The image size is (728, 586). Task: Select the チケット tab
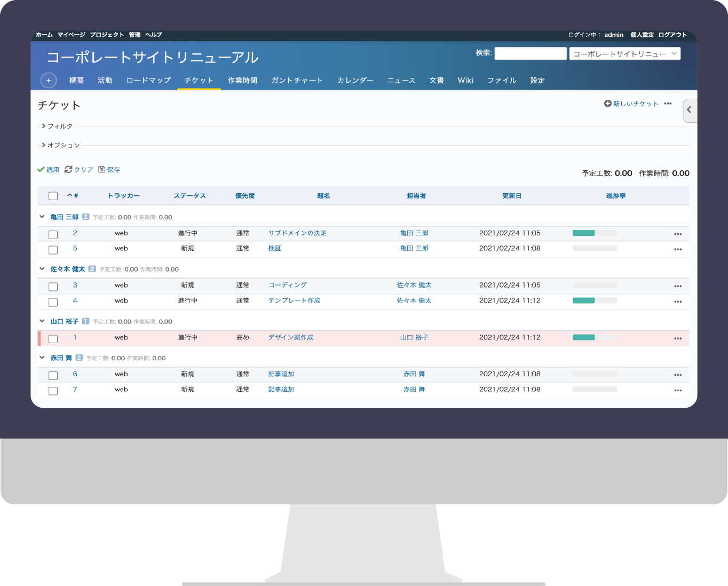[199, 80]
